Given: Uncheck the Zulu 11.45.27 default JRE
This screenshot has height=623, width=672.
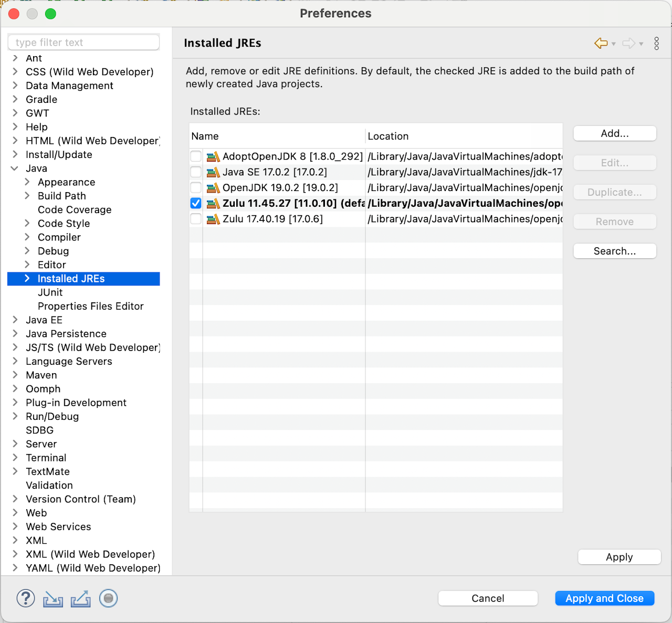Looking at the screenshot, I should point(196,203).
